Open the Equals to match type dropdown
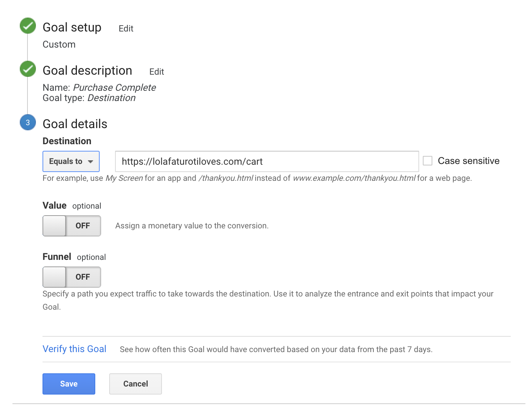 71,161
